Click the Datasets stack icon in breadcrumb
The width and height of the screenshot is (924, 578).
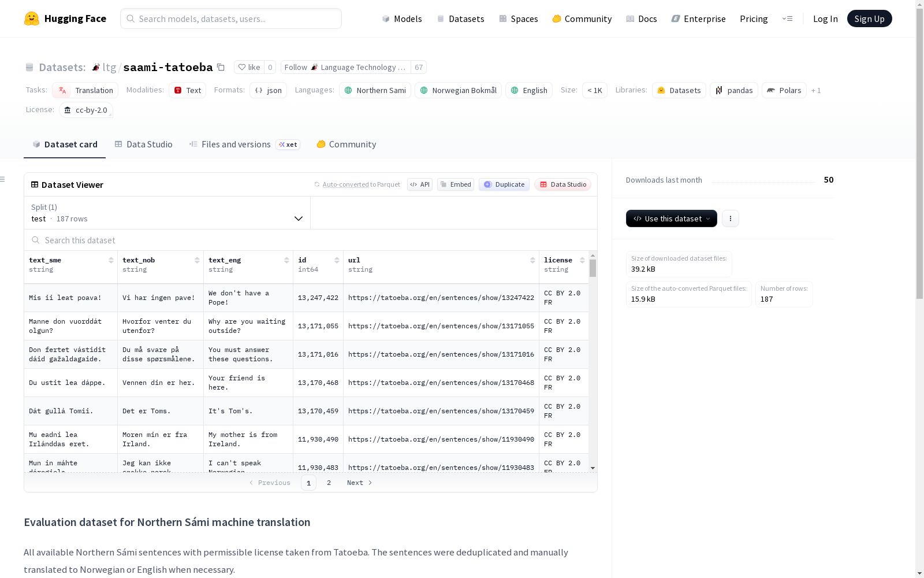point(29,68)
